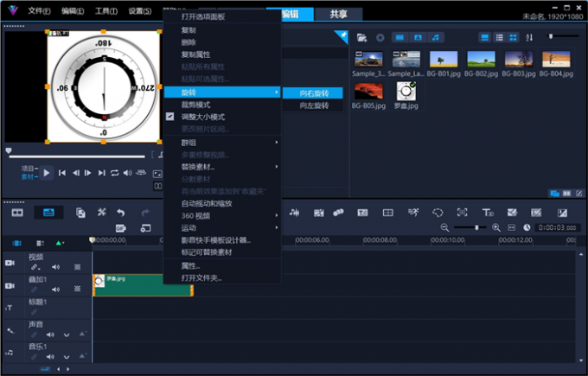Adjust the timeline zoom slider
The image size is (588, 376).
point(476,227)
